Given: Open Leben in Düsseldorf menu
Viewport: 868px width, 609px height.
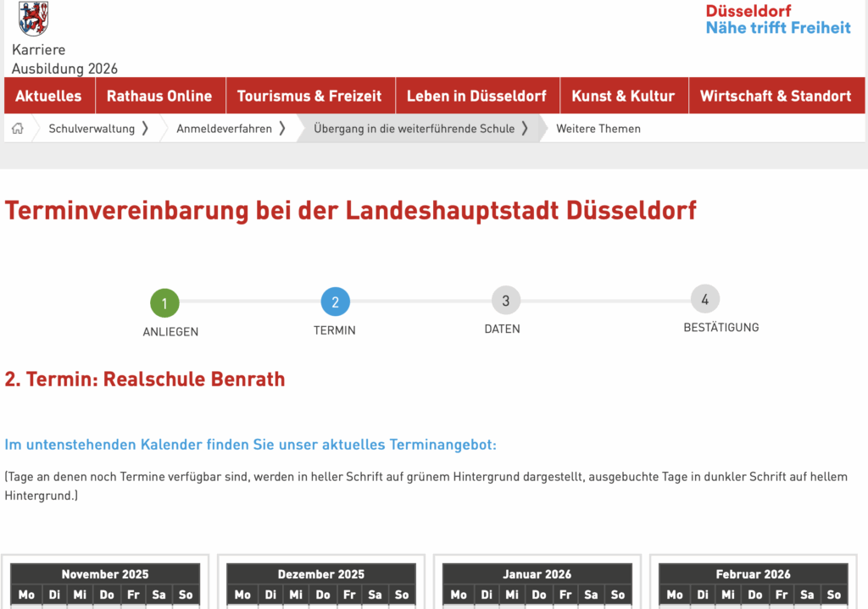Looking at the screenshot, I should coord(476,96).
